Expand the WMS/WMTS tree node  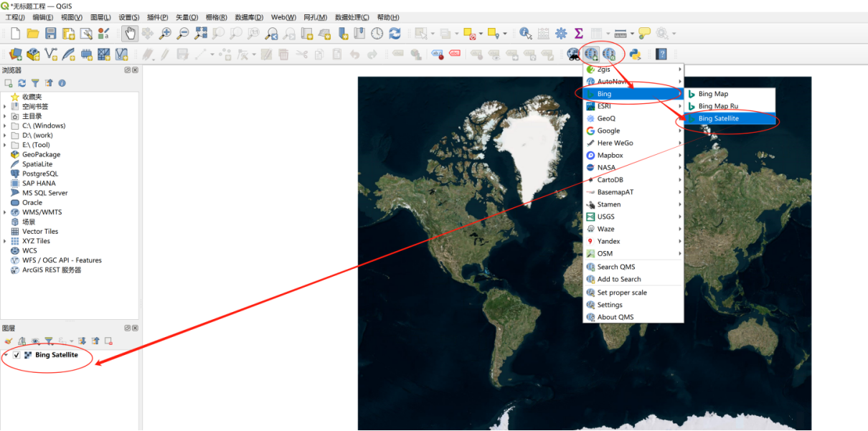(x=4, y=212)
